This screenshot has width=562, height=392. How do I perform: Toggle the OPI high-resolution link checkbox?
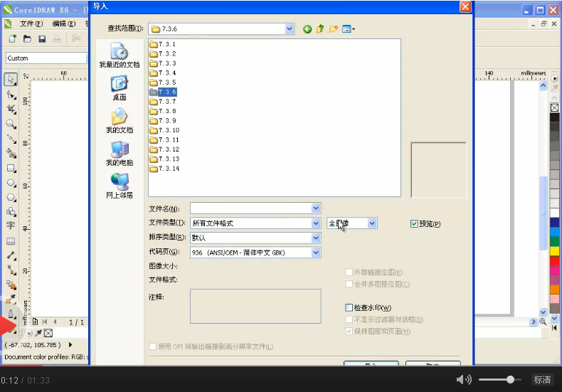(153, 346)
